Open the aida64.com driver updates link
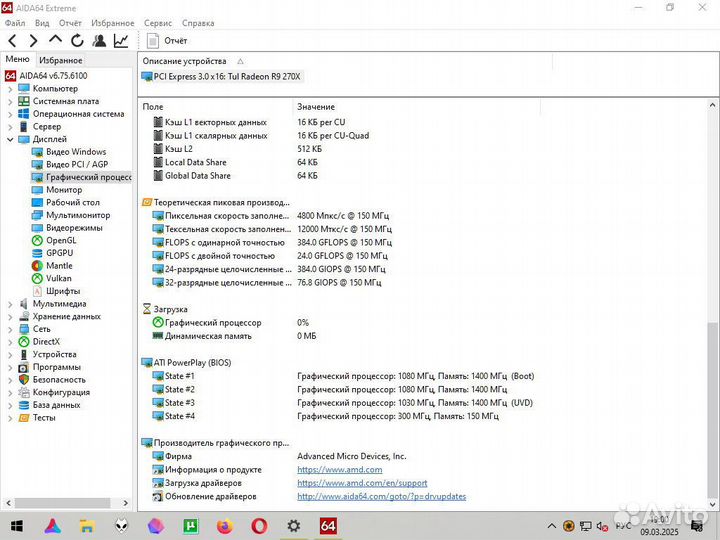Image resolution: width=720 pixels, height=540 pixels. click(x=381, y=496)
